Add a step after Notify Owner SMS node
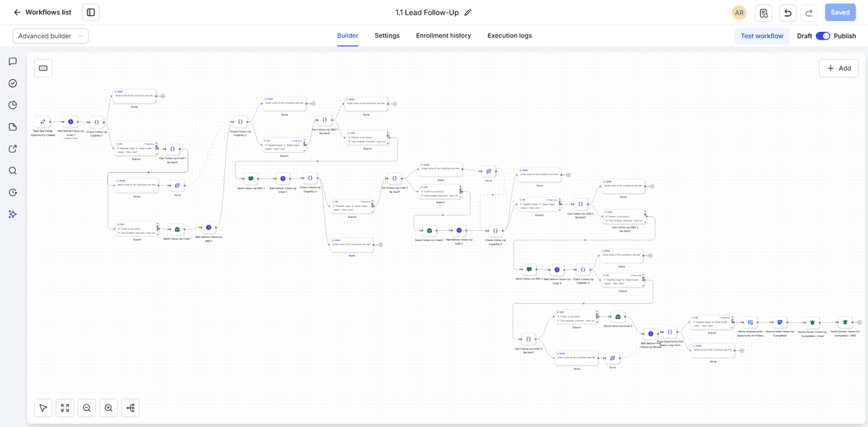 859,322
